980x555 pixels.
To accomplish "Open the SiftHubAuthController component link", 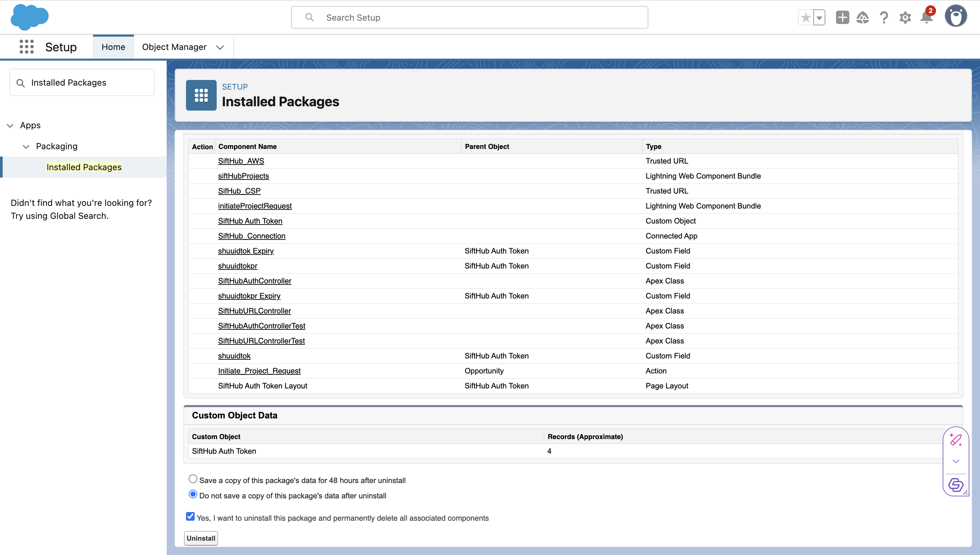I will pyautogui.click(x=254, y=281).
